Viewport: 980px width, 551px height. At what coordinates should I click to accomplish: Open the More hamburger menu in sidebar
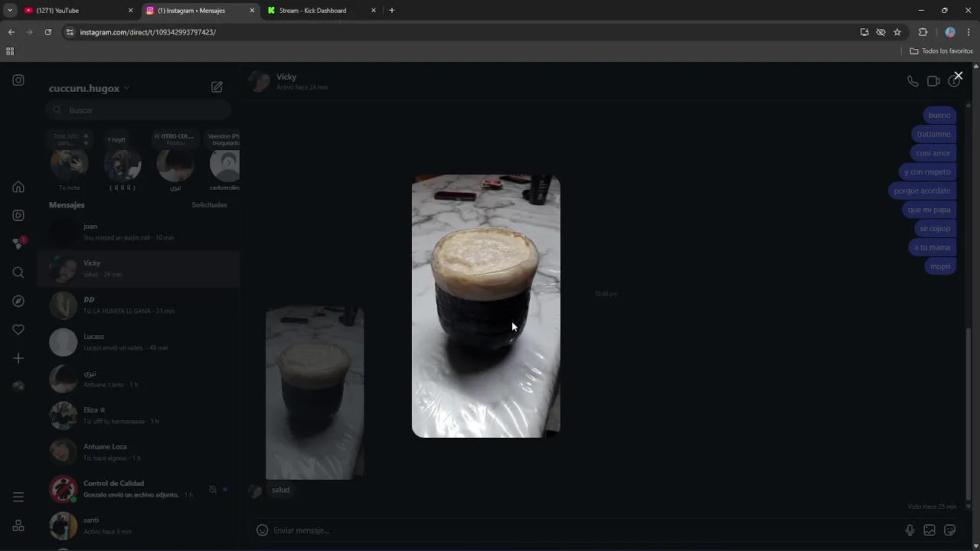[x=18, y=497]
